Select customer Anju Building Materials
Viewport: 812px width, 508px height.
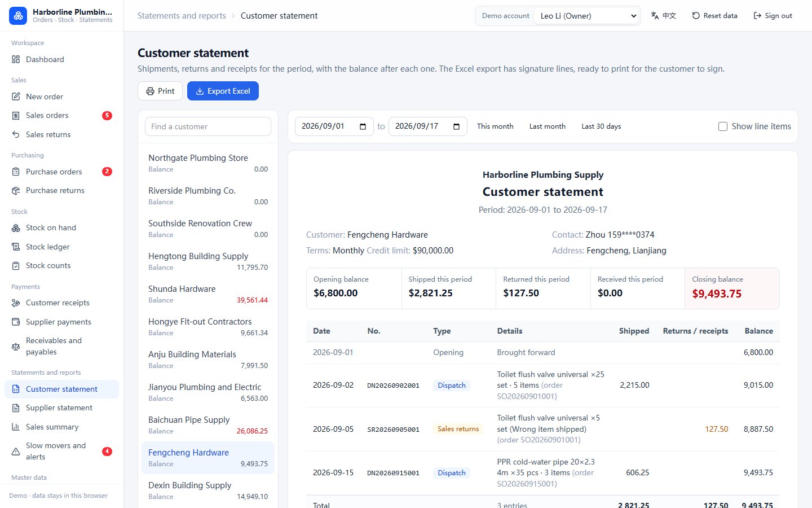click(x=208, y=360)
